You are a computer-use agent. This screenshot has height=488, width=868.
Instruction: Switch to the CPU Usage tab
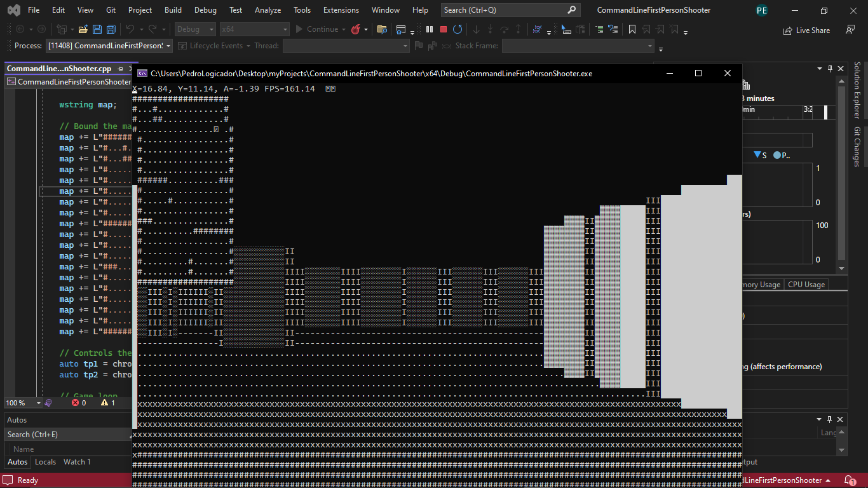point(806,285)
